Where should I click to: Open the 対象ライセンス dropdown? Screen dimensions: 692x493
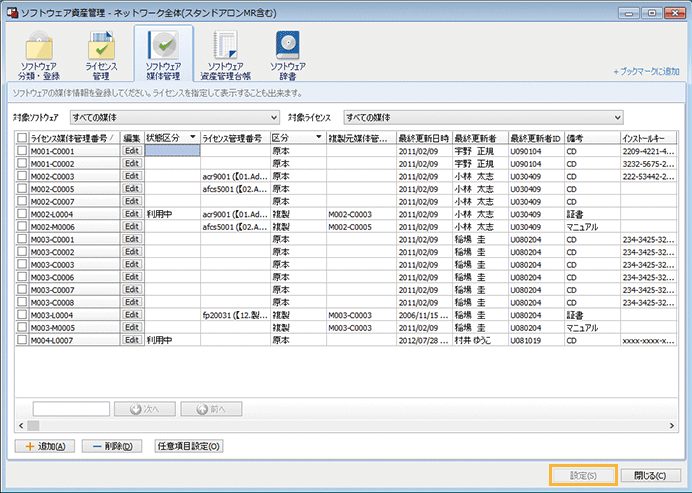[483, 117]
